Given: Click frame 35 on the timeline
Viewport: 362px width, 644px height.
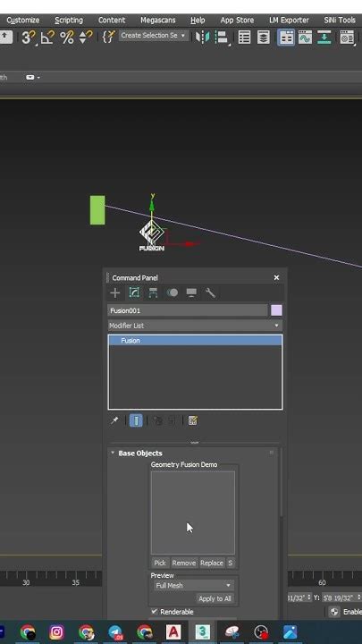Looking at the screenshot, I should coord(75,582).
